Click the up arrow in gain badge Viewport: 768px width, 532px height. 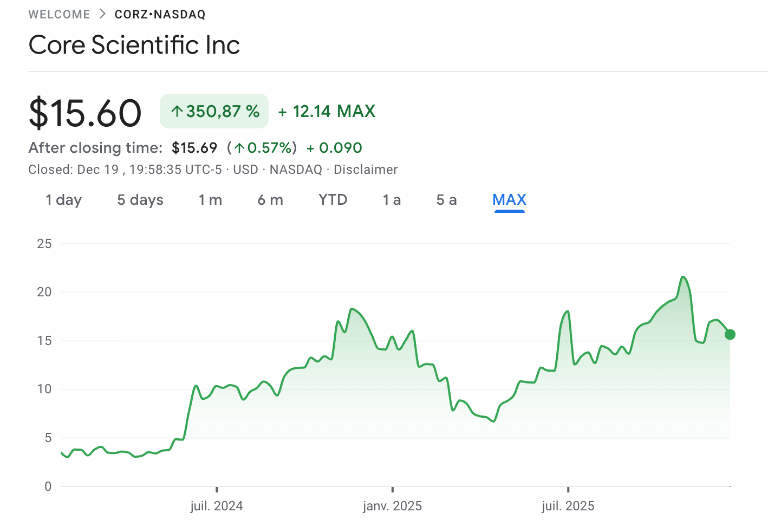177,112
